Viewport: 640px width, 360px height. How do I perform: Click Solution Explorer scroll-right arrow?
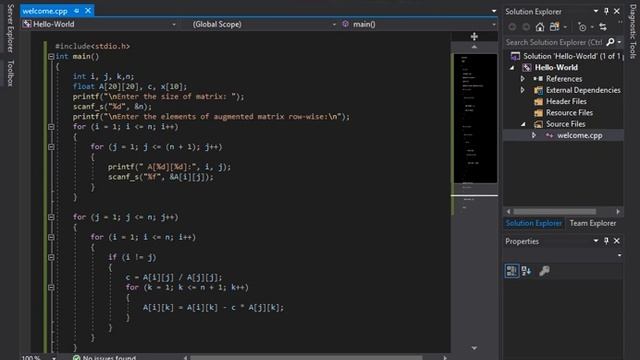(x=618, y=211)
